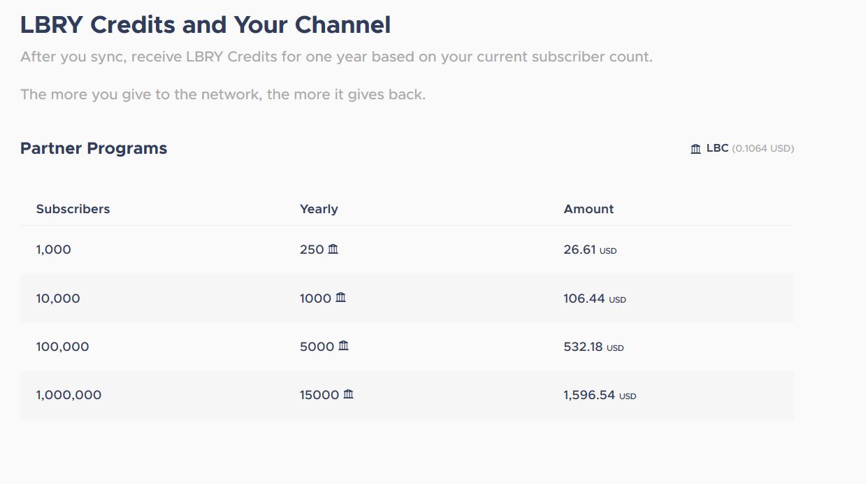866x504 pixels.
Task: Click the 1,000,000 subscribers cell
Action: tap(68, 395)
